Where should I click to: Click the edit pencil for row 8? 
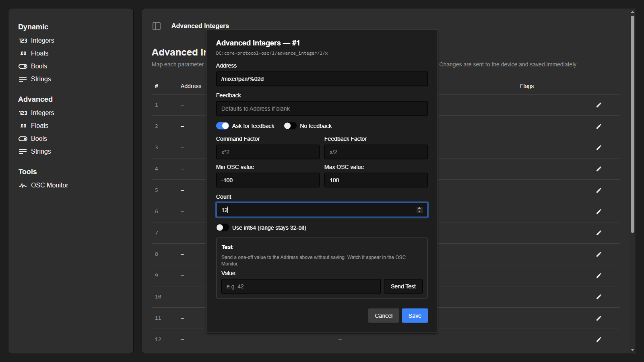tap(599, 254)
